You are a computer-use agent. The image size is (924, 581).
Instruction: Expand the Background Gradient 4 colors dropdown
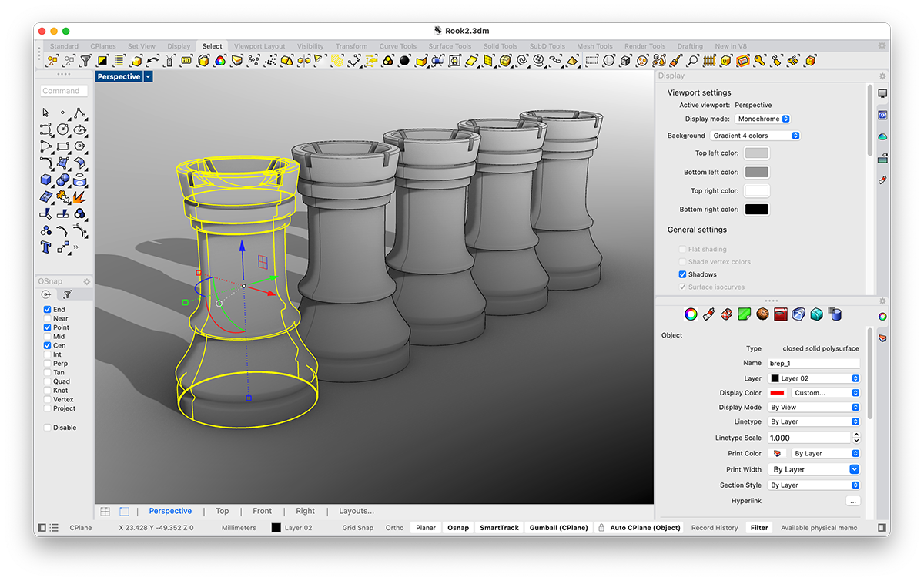pos(755,136)
